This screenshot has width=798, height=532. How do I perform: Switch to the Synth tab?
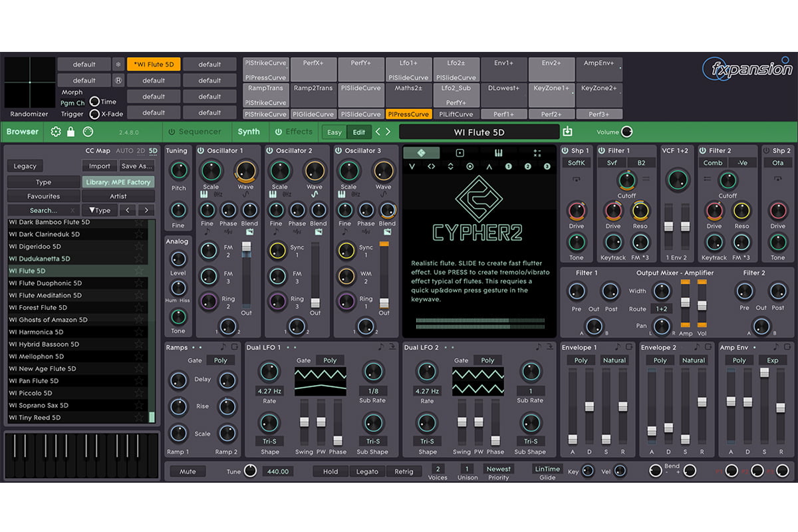pyautogui.click(x=249, y=132)
